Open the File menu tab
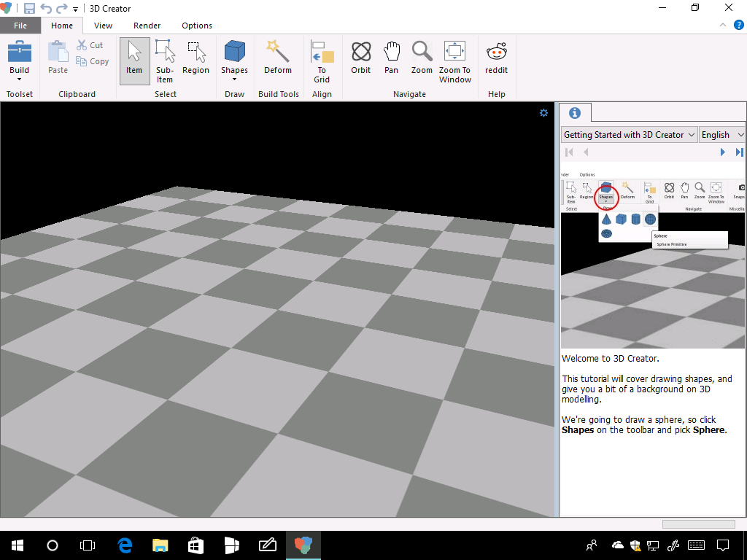This screenshot has height=560, width=747. pyautogui.click(x=20, y=26)
